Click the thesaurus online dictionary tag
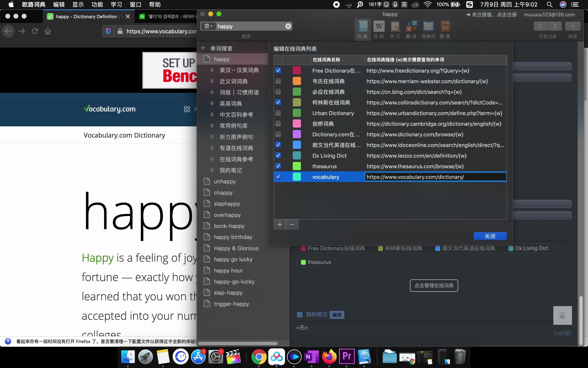This screenshot has width=588, height=368. 316,262
